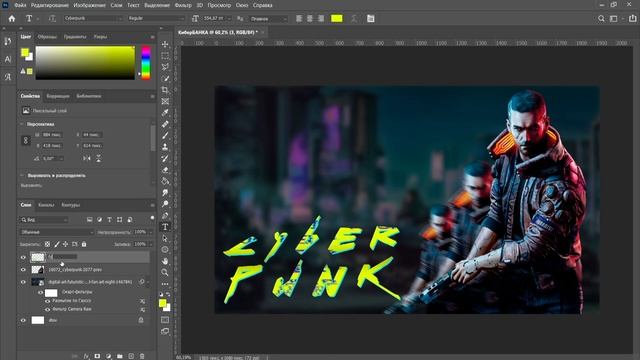
Task: Switch to the Каналы tab
Action: point(46,205)
